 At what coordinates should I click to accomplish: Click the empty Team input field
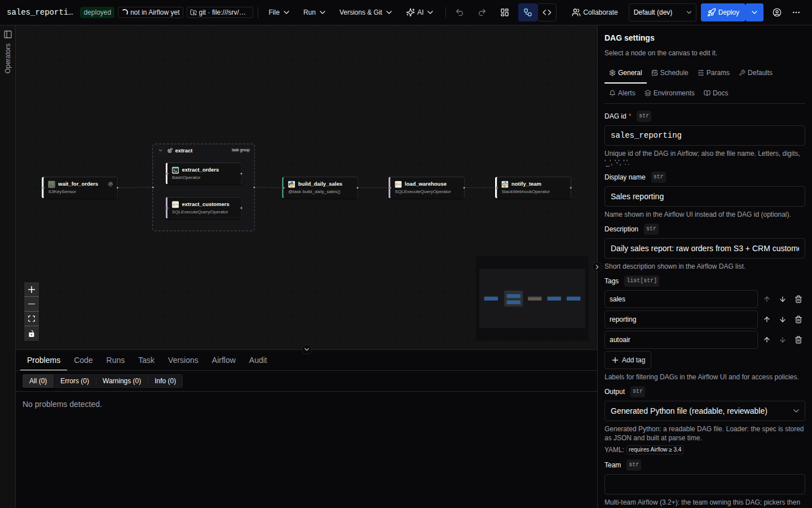[704, 484]
